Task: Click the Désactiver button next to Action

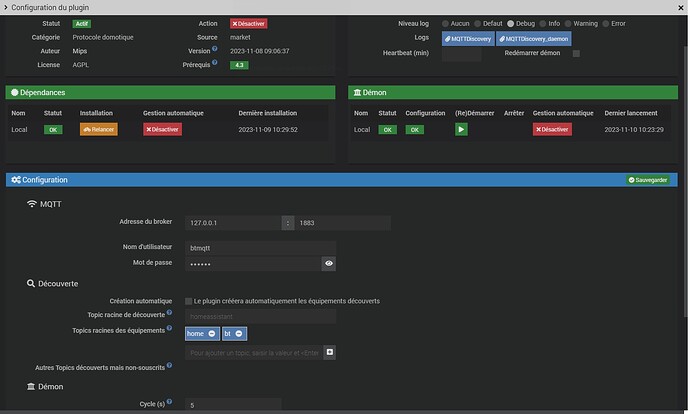Action: click(x=249, y=24)
